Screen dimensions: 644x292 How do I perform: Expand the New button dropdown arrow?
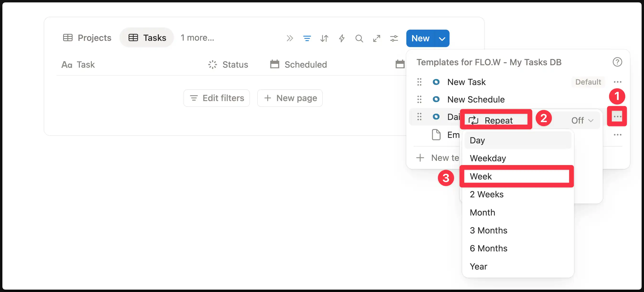[442, 38]
